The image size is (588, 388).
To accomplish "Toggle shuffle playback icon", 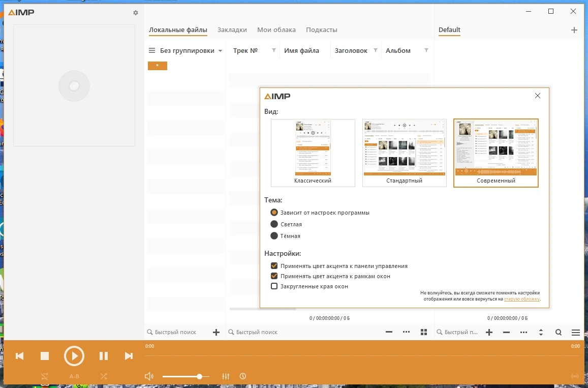I will coord(104,376).
